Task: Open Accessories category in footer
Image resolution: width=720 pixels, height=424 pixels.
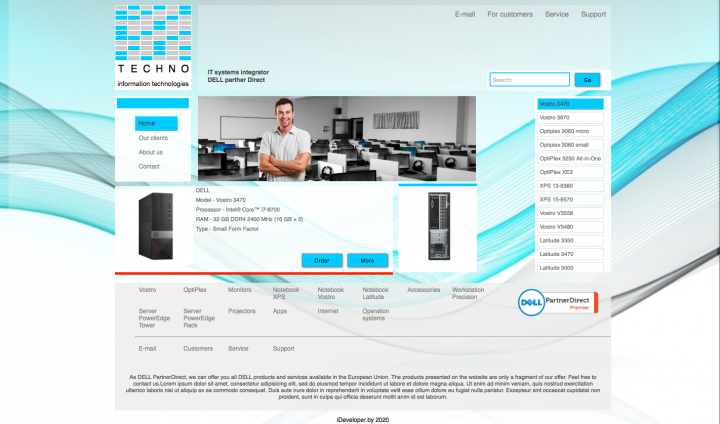Action: tap(423, 290)
